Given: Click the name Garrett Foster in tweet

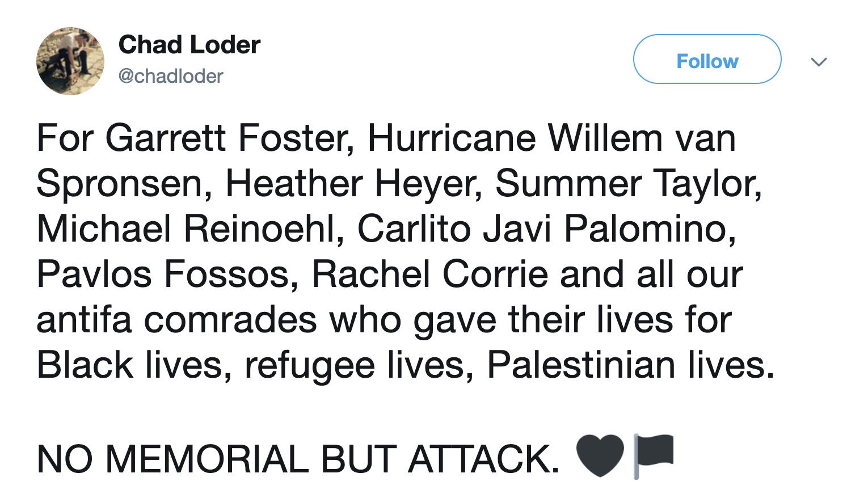Looking at the screenshot, I should coord(226,138).
